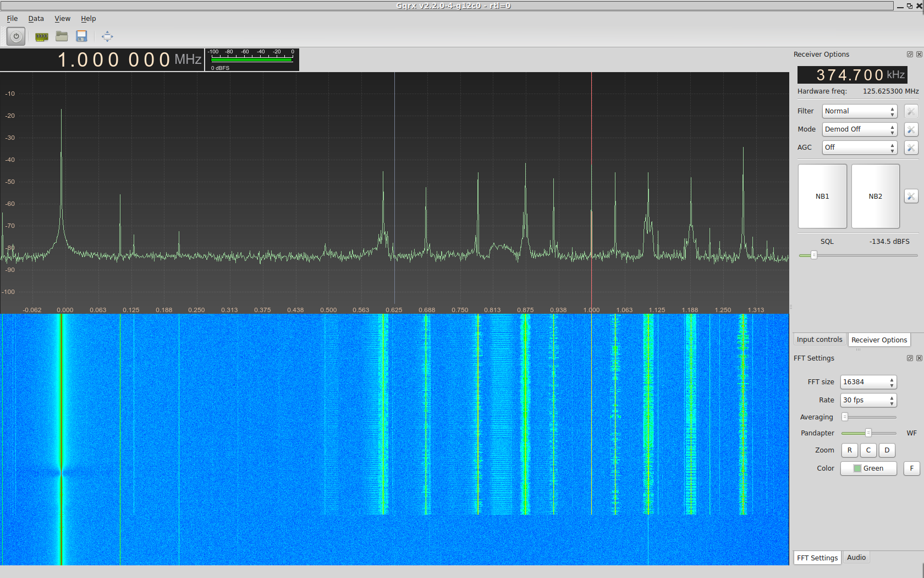This screenshot has height=578, width=924.
Task: Toggle the NB2 noise blanker
Action: tap(875, 197)
